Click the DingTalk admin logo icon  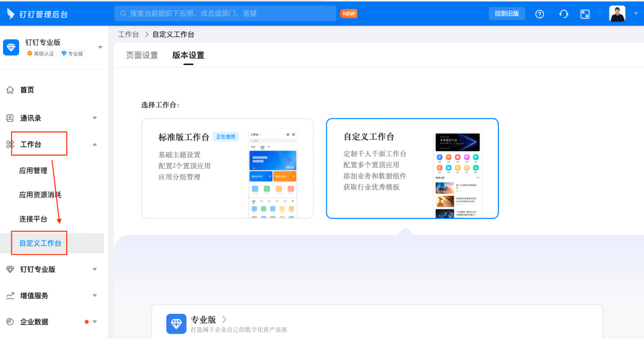11,14
